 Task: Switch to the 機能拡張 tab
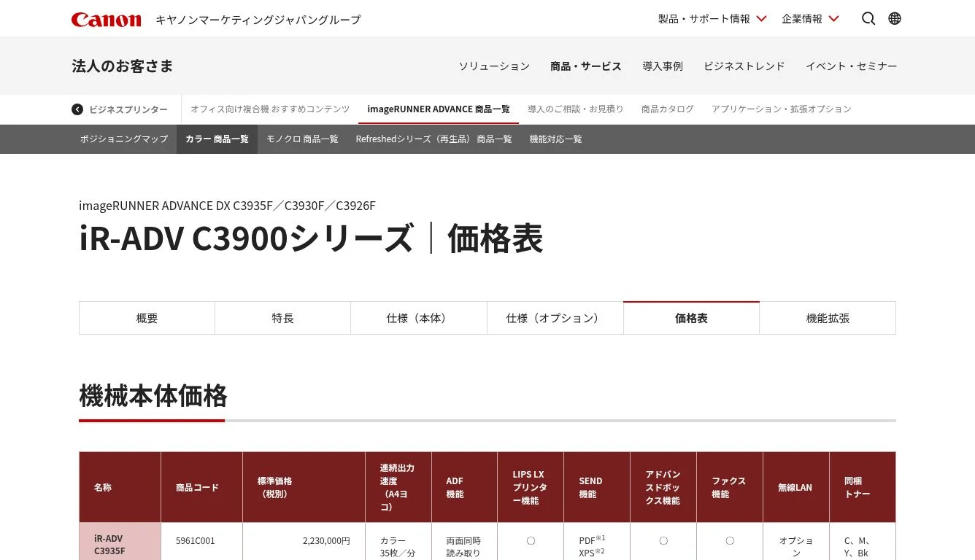point(828,318)
